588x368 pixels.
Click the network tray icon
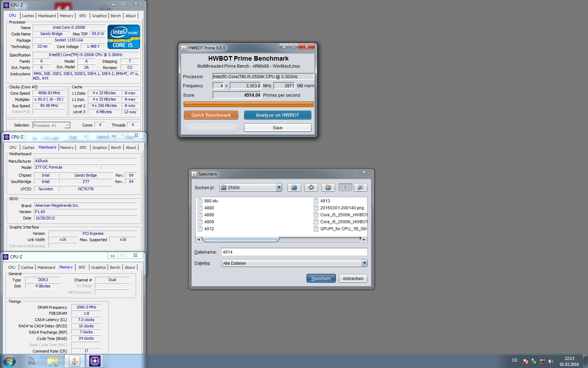tap(542, 361)
